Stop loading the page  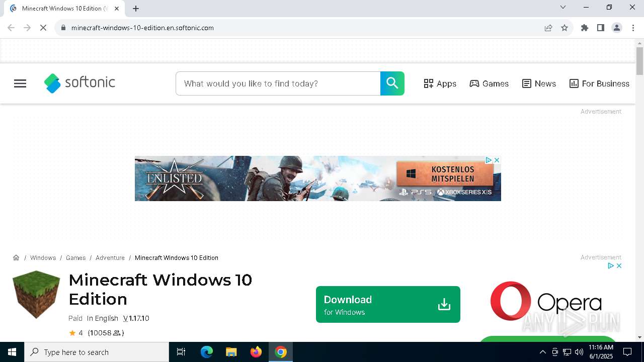43,28
